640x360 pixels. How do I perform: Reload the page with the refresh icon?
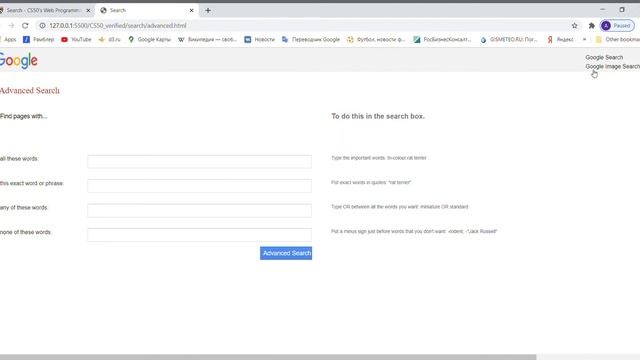25,26
